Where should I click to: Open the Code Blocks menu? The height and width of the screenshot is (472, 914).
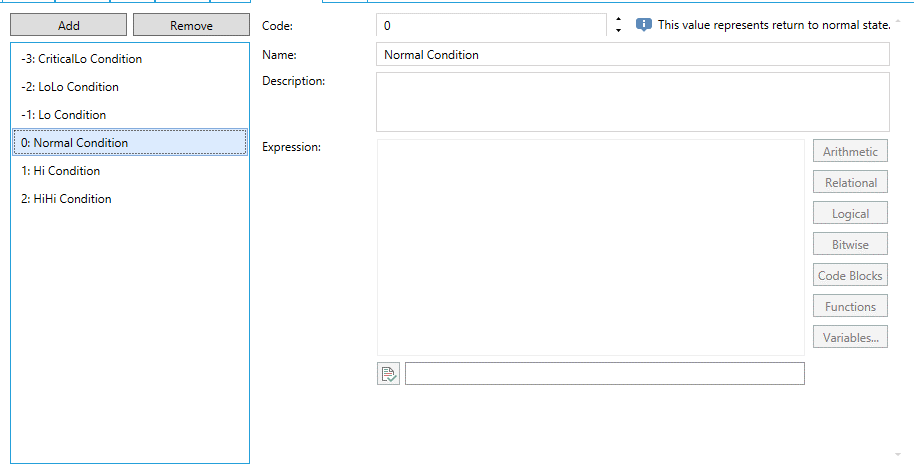(850, 276)
